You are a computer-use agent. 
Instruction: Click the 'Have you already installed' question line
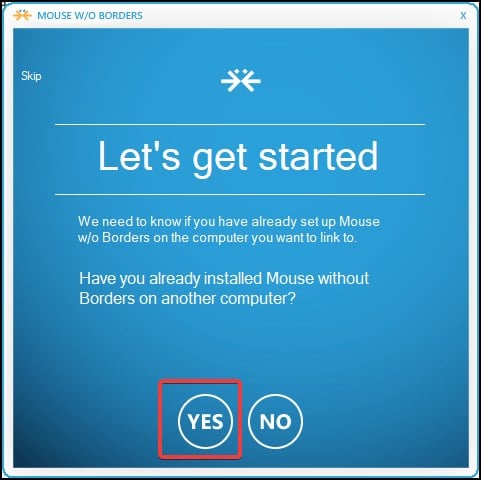pyautogui.click(x=224, y=279)
